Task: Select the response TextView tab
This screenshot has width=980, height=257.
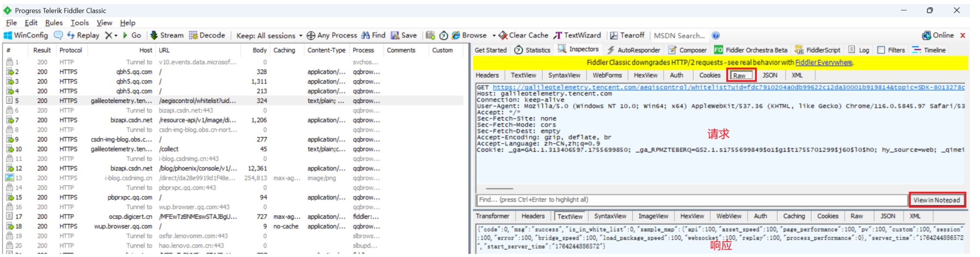Action: 570,216
